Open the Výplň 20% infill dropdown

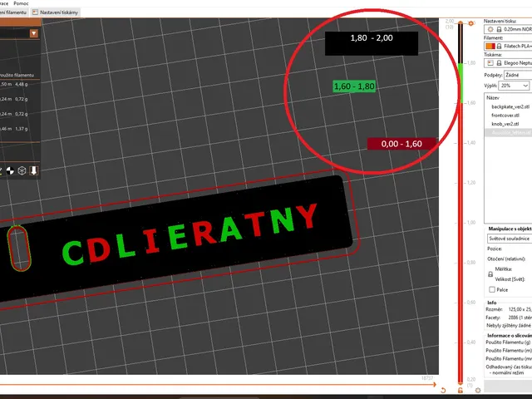pyautogui.click(x=514, y=86)
